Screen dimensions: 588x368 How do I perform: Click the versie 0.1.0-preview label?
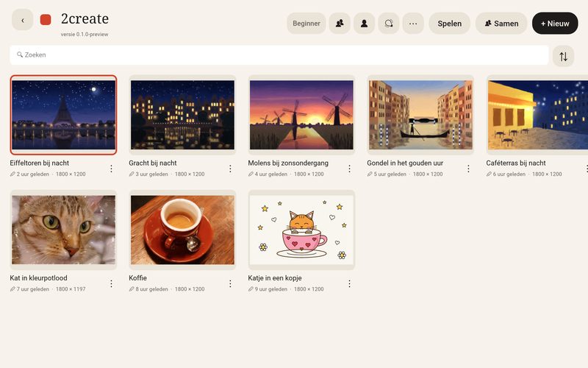click(x=85, y=34)
